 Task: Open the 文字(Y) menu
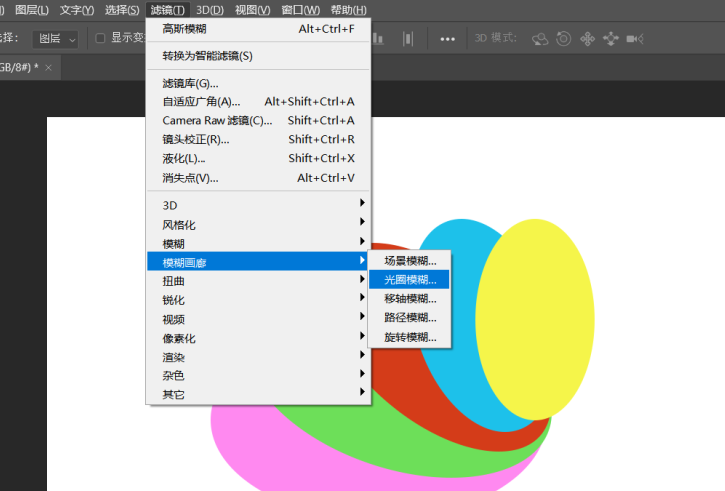click(x=77, y=10)
